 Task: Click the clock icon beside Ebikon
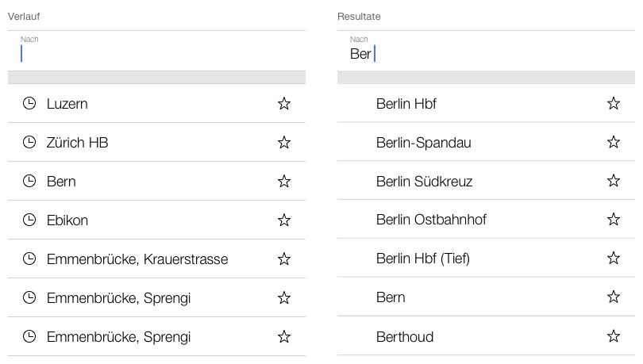[x=29, y=220]
